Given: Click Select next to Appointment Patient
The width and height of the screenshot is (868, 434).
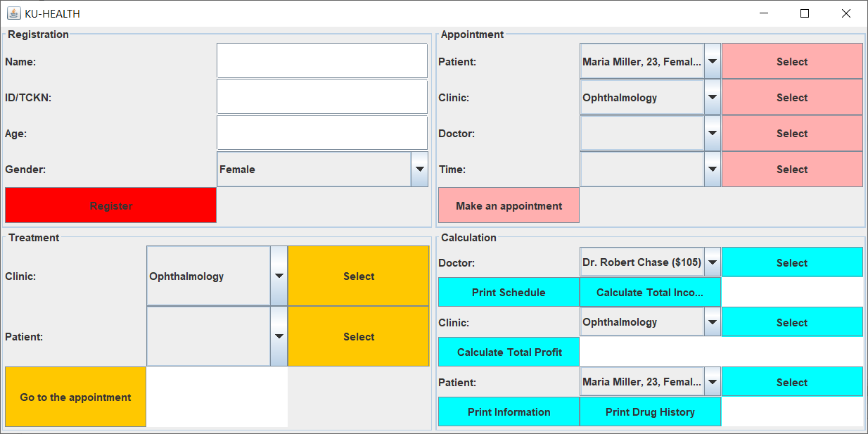Looking at the screenshot, I should [792, 61].
